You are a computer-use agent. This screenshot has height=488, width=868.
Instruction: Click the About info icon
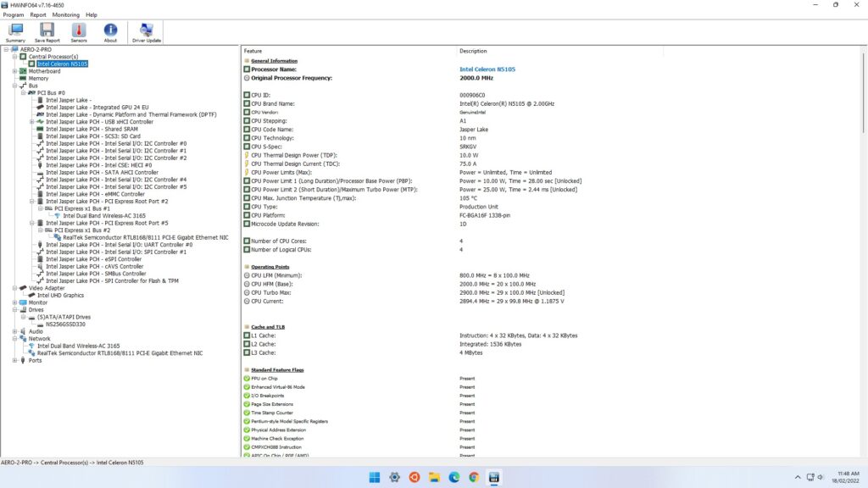point(110,31)
